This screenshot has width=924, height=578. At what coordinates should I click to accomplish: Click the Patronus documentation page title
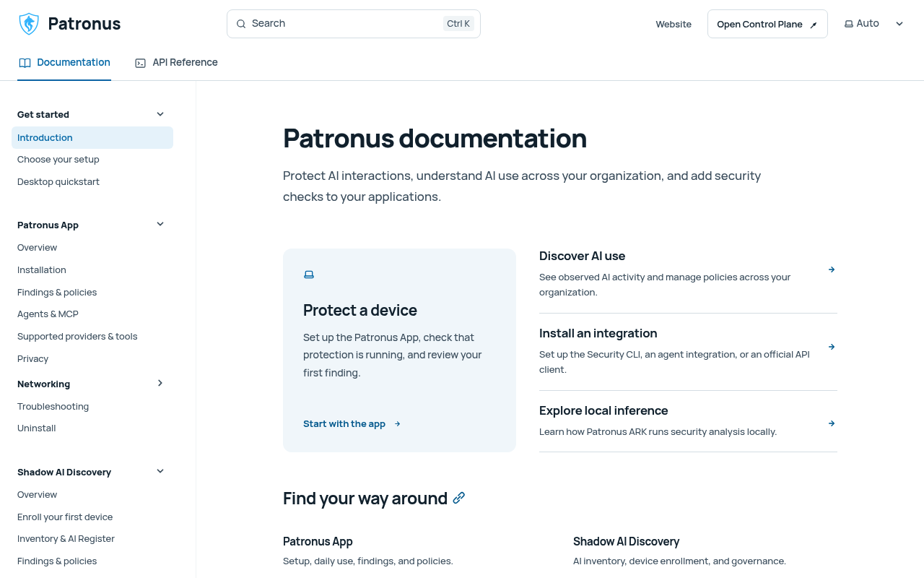click(435, 138)
